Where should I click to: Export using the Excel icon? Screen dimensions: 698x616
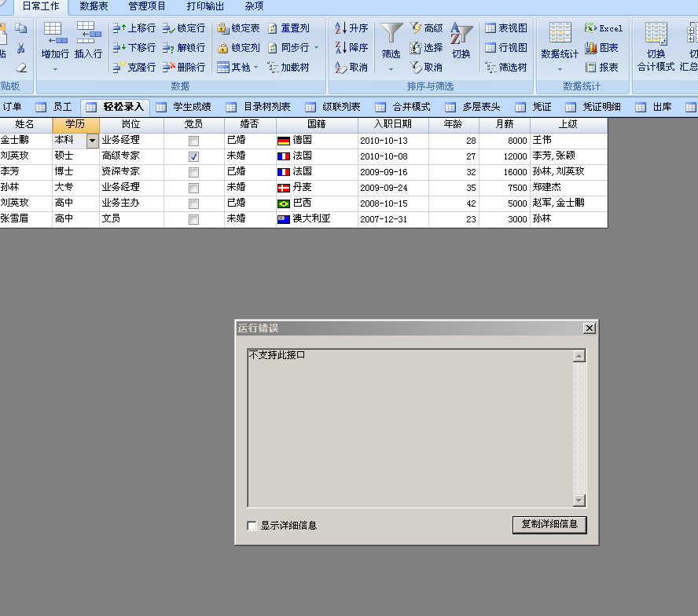[590, 28]
